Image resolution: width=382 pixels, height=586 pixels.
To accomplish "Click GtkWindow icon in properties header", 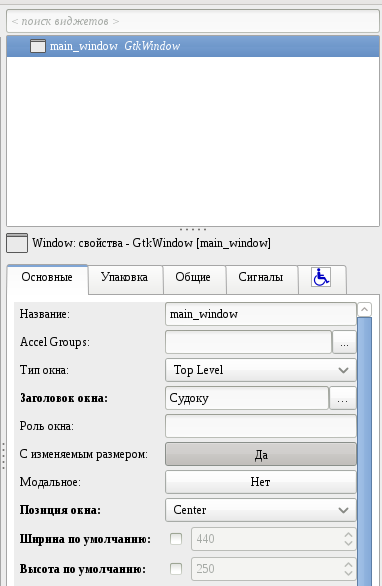I will point(17,243).
